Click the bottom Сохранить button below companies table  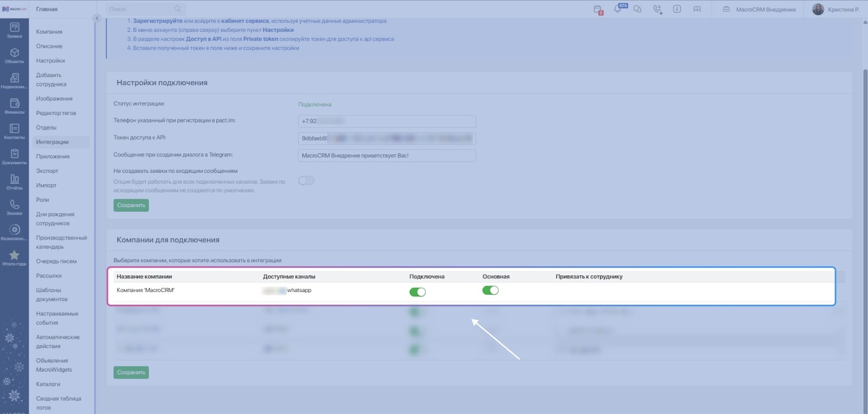[131, 372]
